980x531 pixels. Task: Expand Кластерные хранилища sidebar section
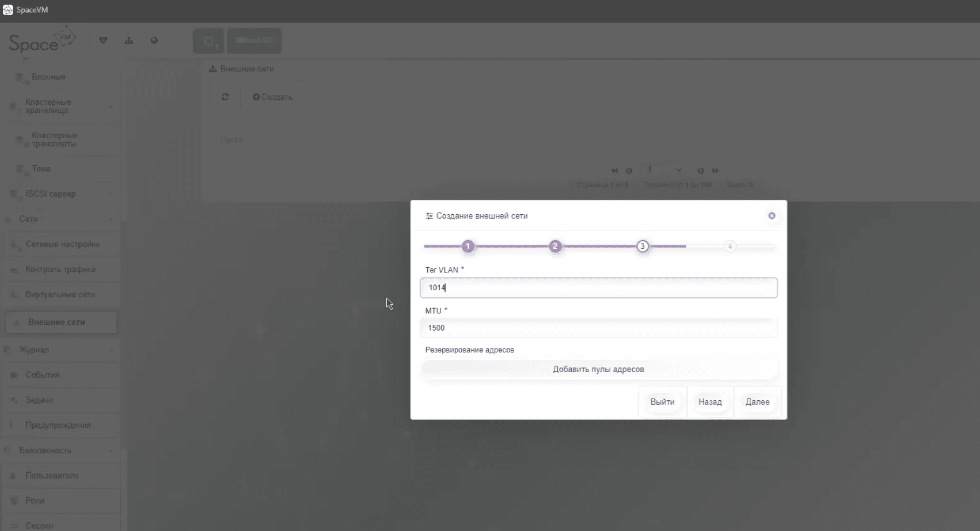click(111, 107)
